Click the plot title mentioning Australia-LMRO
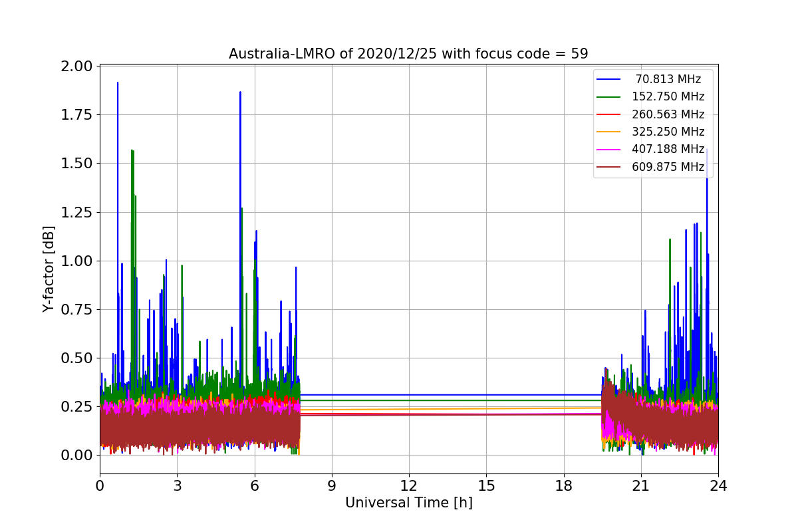Screen dimensions: 798x532 click(x=408, y=54)
